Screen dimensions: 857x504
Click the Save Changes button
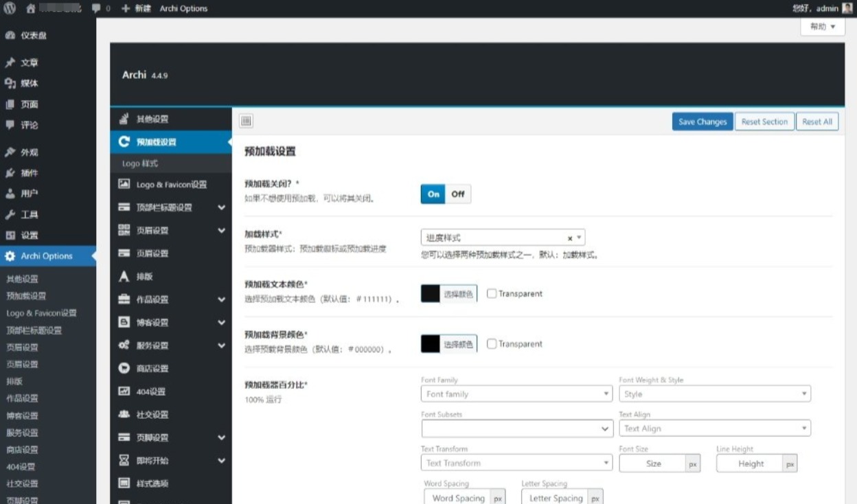point(702,122)
